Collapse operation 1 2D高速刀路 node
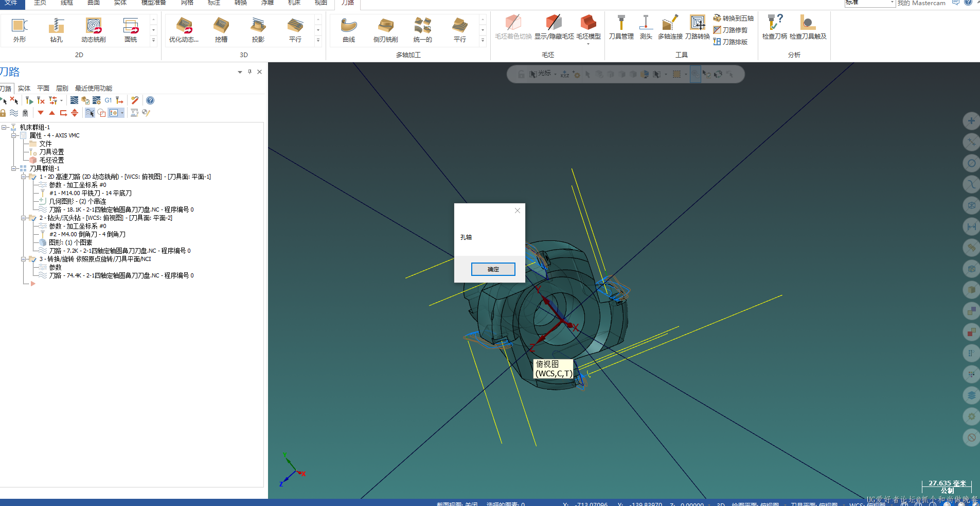 pos(24,177)
